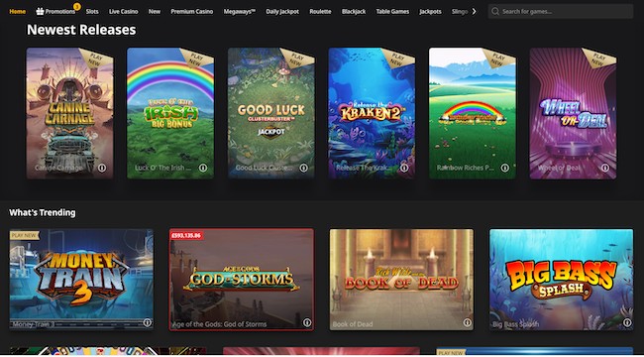Click the Play New tag on Money Train 3
Viewport: 644px width, 357px height.
pyautogui.click(x=24, y=235)
